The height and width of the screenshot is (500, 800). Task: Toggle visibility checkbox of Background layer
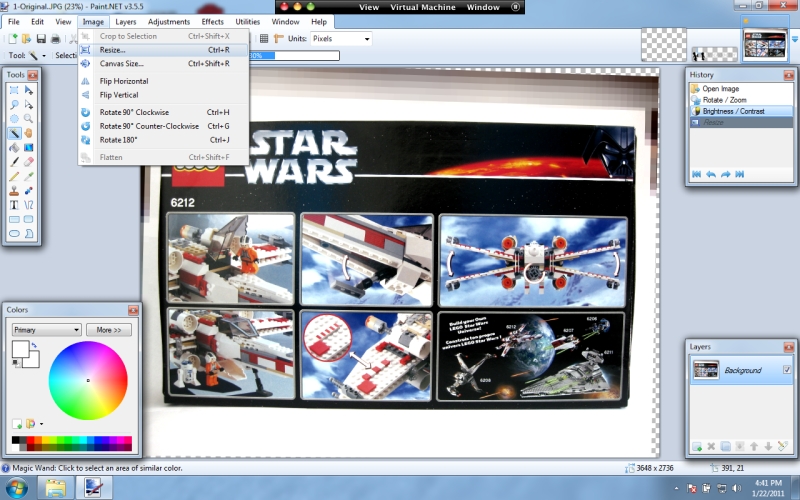click(x=787, y=369)
